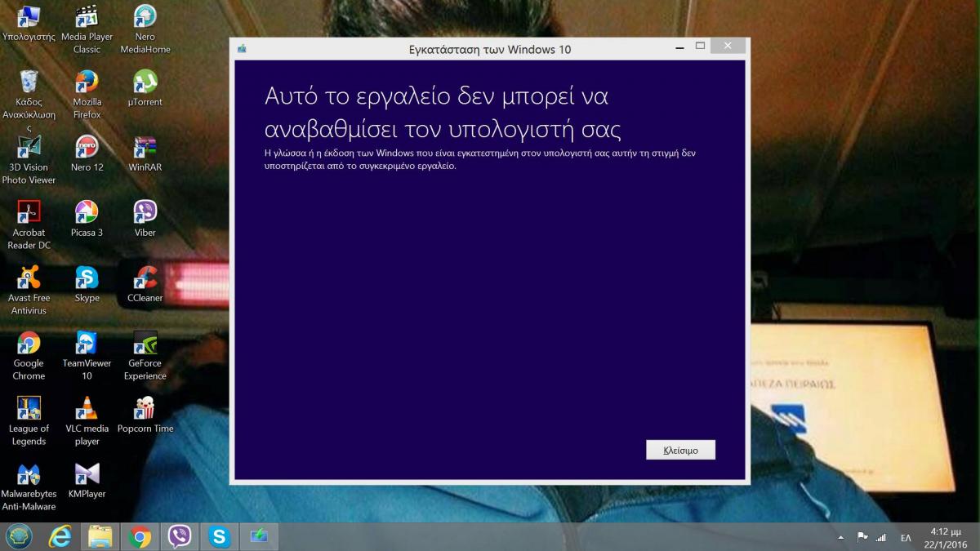Show hidden system tray icons arrow
The height and width of the screenshot is (551, 980).
(x=841, y=538)
